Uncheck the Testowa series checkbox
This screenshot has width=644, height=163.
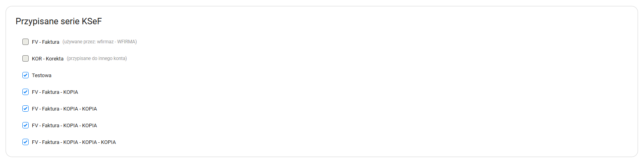coord(26,75)
